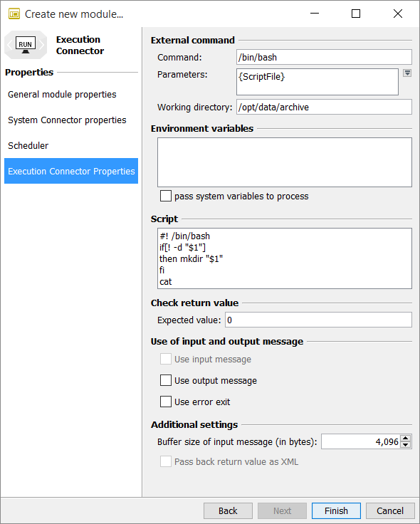Click inside the Environment variables box

click(x=285, y=162)
